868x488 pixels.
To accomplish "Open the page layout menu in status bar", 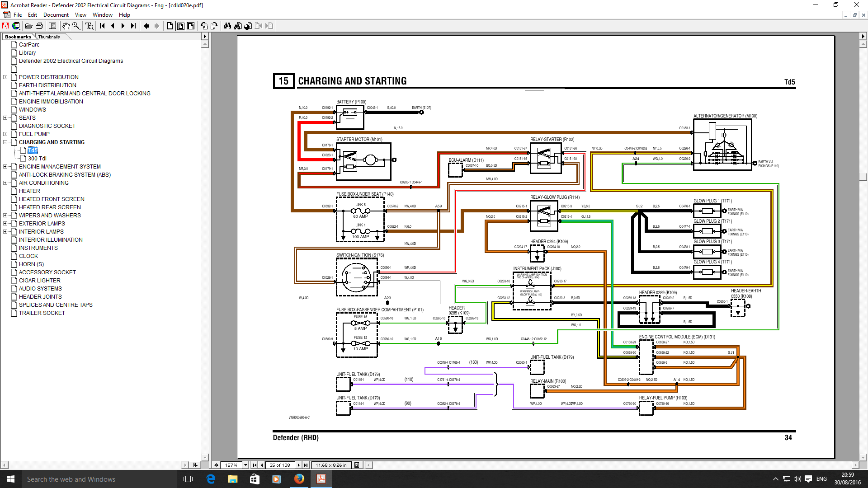I will pyautogui.click(x=357, y=465).
